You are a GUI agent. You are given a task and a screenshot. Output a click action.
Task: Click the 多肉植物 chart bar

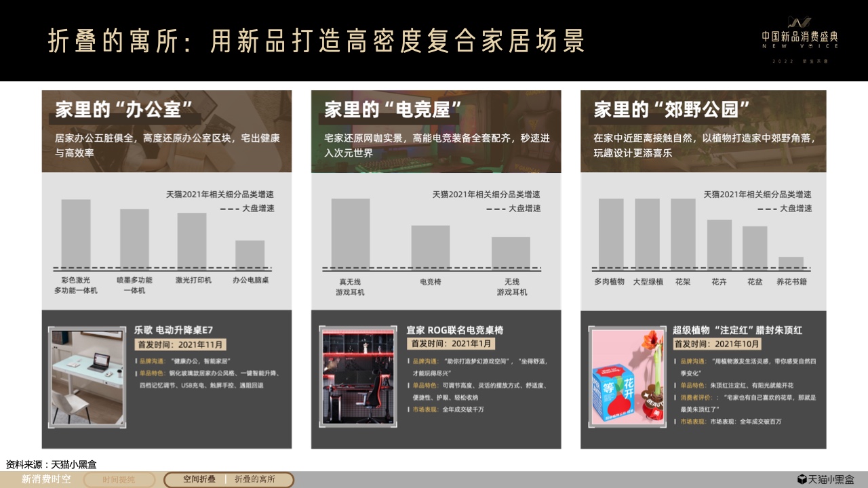click(x=611, y=233)
